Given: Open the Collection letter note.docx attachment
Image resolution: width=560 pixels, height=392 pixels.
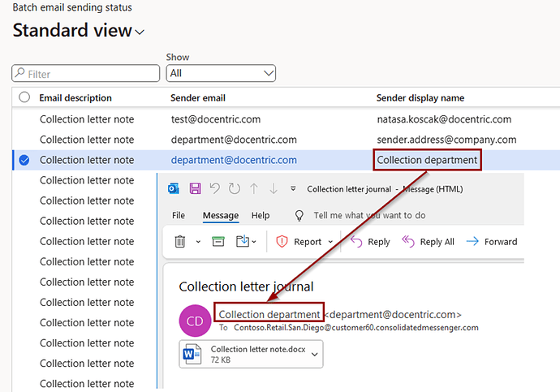Looking at the screenshot, I should click(251, 354).
